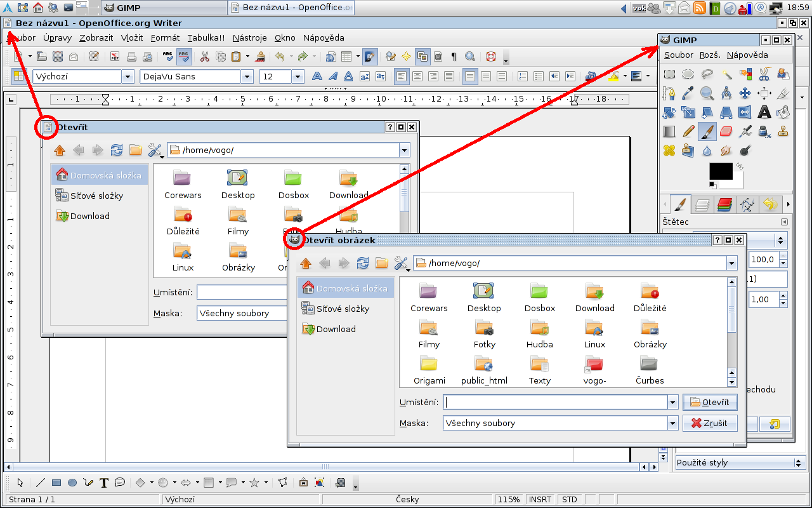Toggle nonprinting characters pilcrow button

(454, 57)
